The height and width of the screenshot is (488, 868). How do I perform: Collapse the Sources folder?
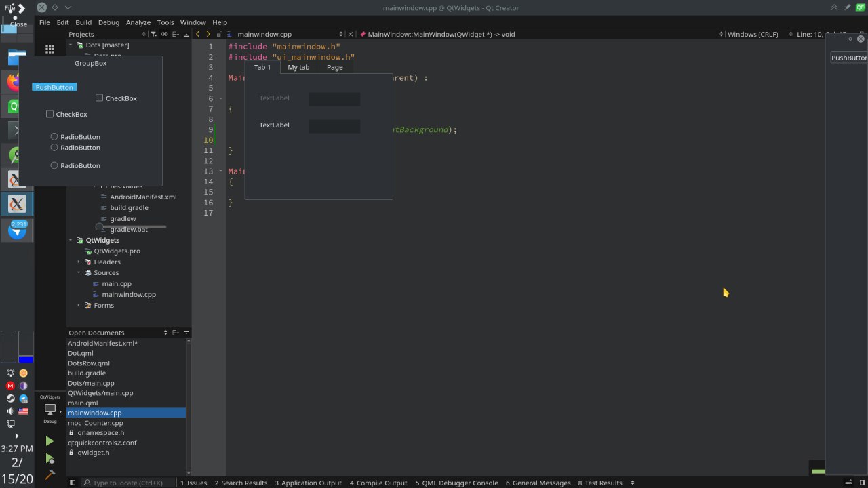click(79, 272)
